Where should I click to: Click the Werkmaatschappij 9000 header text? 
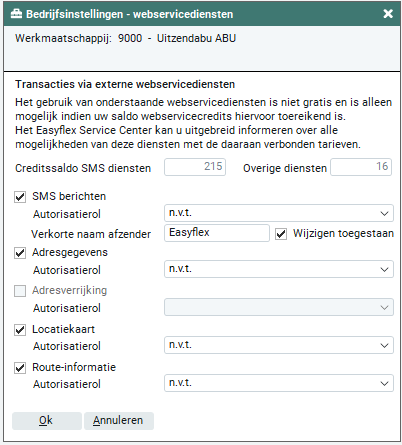(125, 38)
